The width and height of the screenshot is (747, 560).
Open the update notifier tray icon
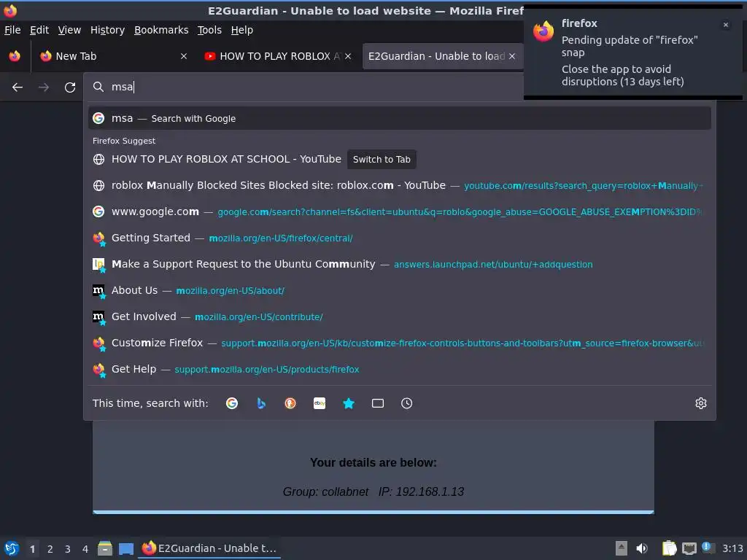pos(708,548)
